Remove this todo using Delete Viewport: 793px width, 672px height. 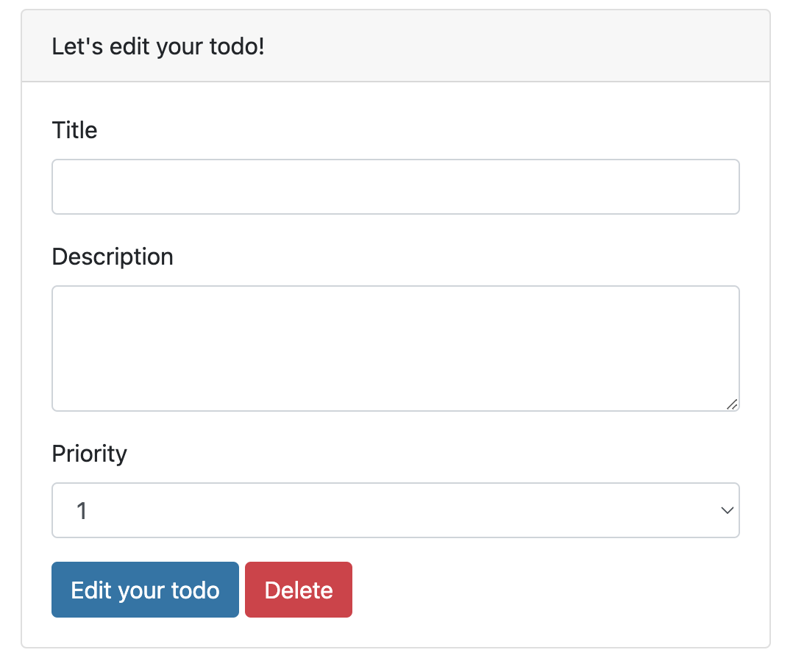[298, 590]
